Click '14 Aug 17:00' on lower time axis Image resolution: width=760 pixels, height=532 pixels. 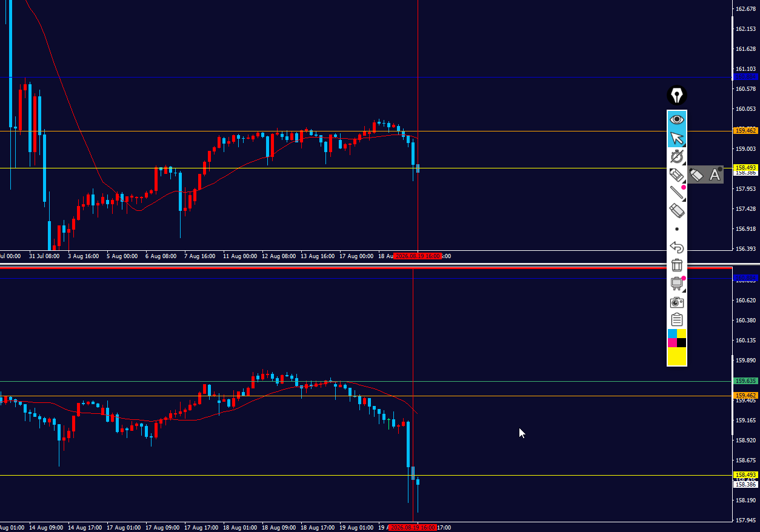[85, 528]
